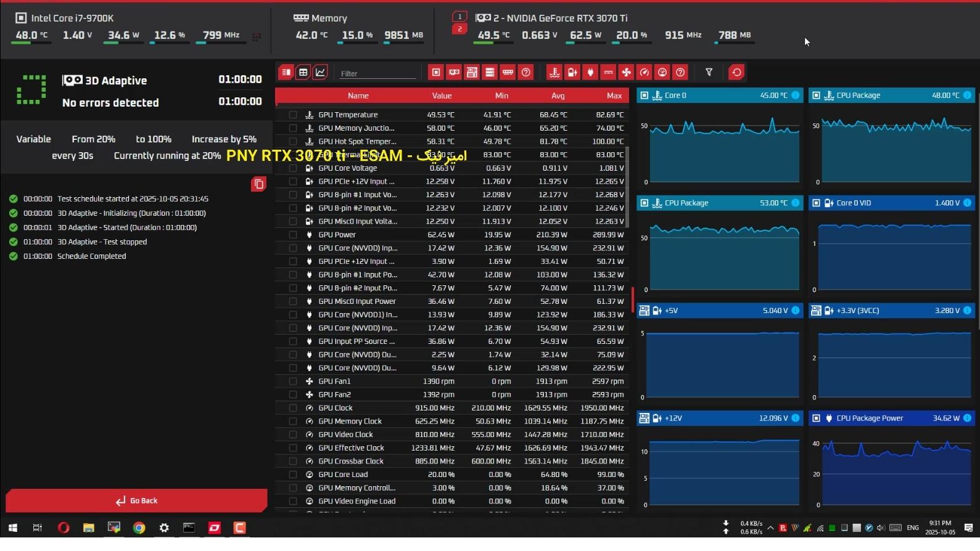
Task: Click the Core 0 graph info button
Action: pyautogui.click(x=795, y=96)
